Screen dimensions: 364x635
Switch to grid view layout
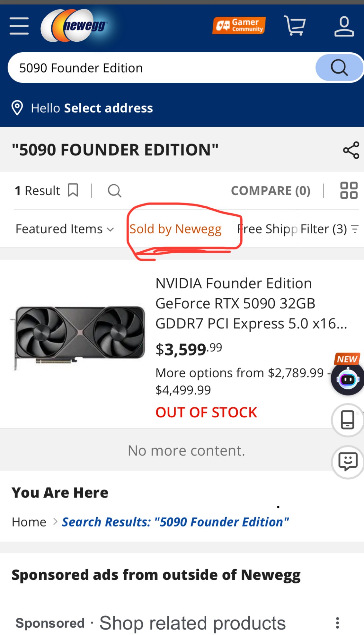coord(349,190)
